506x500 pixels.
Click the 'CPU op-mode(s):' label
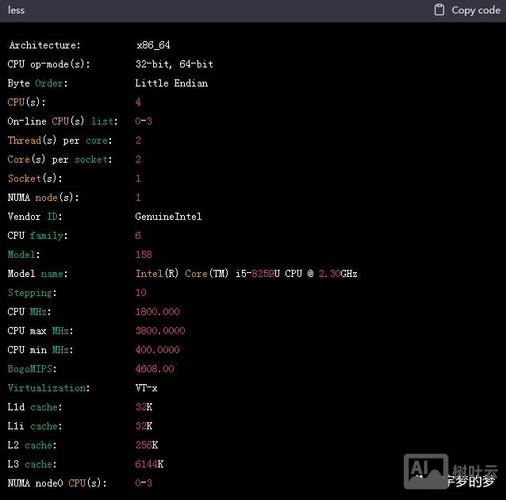(49, 64)
